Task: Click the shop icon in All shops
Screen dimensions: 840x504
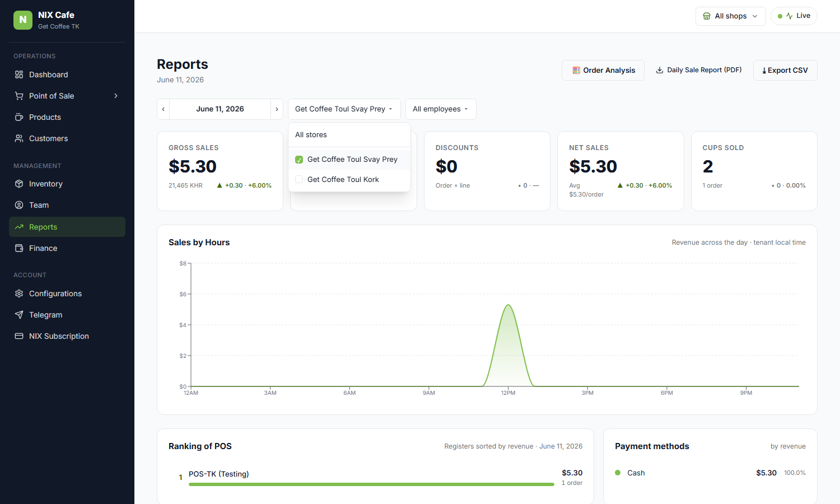Action: (707, 16)
